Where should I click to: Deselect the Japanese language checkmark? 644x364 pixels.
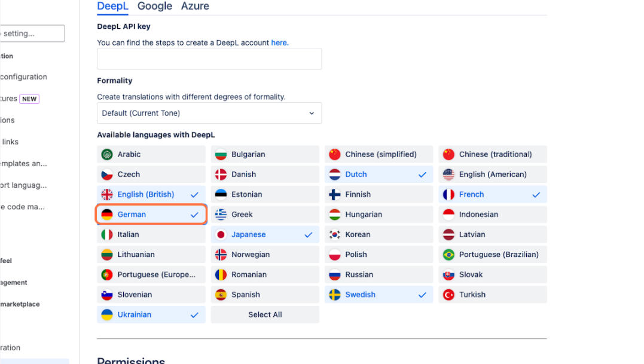point(309,235)
